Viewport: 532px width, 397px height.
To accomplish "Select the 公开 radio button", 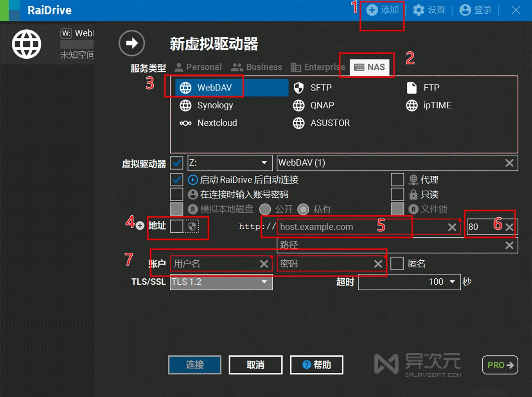I will (265, 209).
